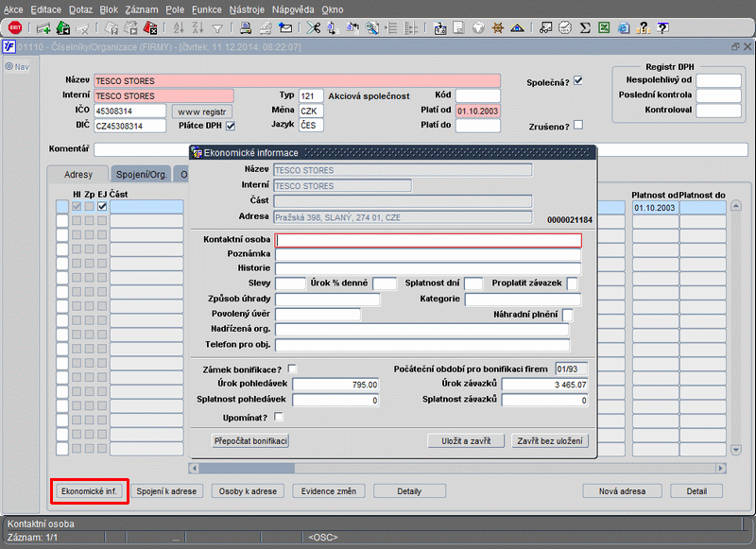This screenshot has width=756, height=549.
Task: Toggle the Společná? checkbox
Action: point(578,81)
